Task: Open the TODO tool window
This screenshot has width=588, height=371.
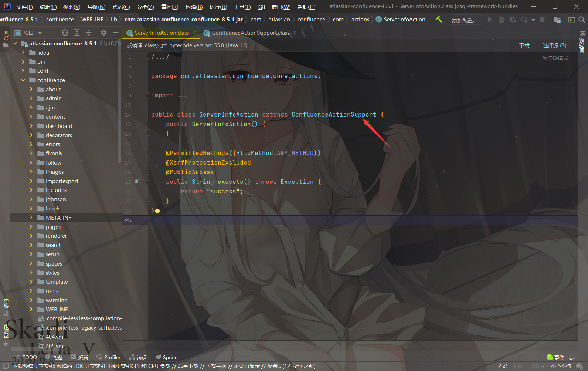Action: coord(26,357)
